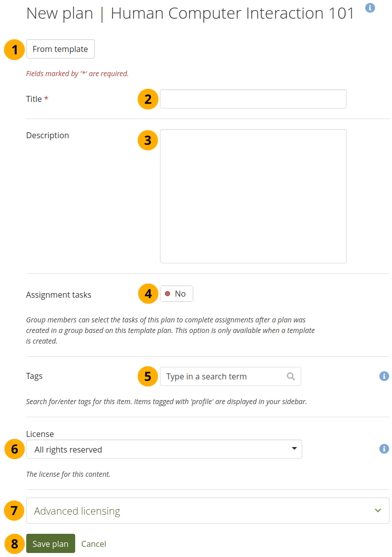The width and height of the screenshot is (392, 557).
Task: Click the Tags search term field
Action: pos(225,376)
